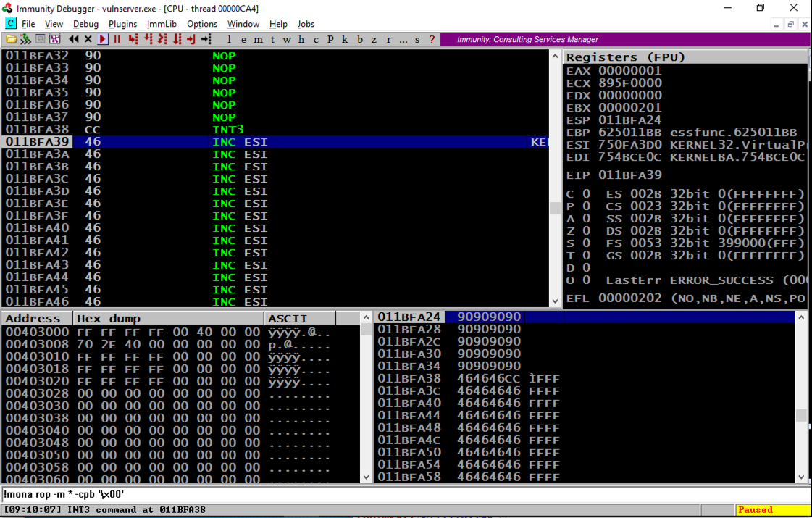Image resolution: width=812 pixels, height=518 pixels.
Task: Toggle the Z flag value
Action: [x=586, y=231]
